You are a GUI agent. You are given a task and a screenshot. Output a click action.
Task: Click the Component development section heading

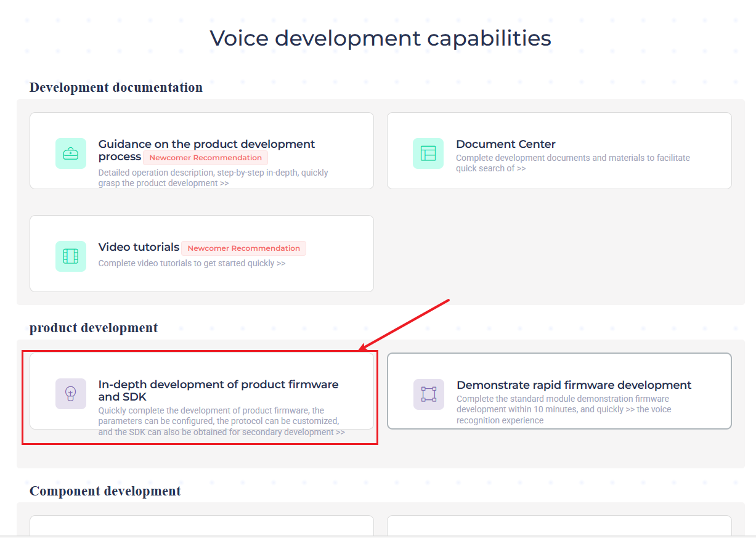point(105,491)
